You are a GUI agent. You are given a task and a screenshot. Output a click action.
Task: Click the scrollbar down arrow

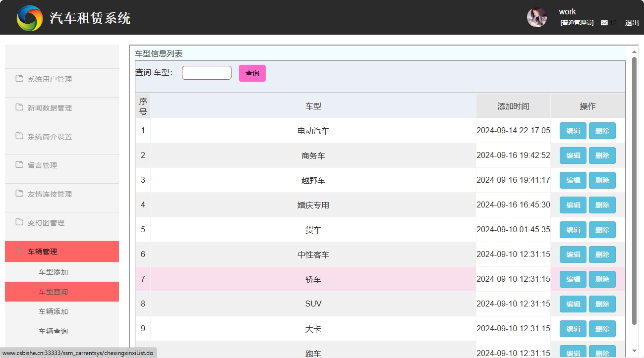coord(634,351)
